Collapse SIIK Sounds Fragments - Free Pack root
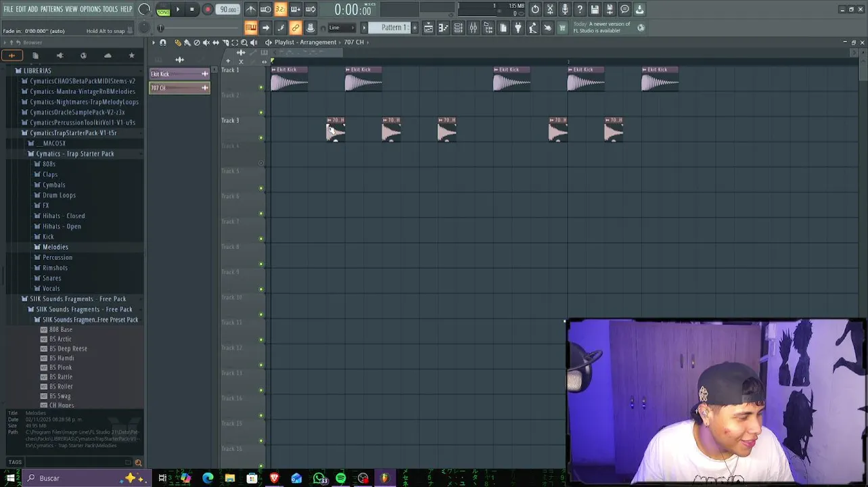The width and height of the screenshot is (868, 487). click(x=78, y=299)
